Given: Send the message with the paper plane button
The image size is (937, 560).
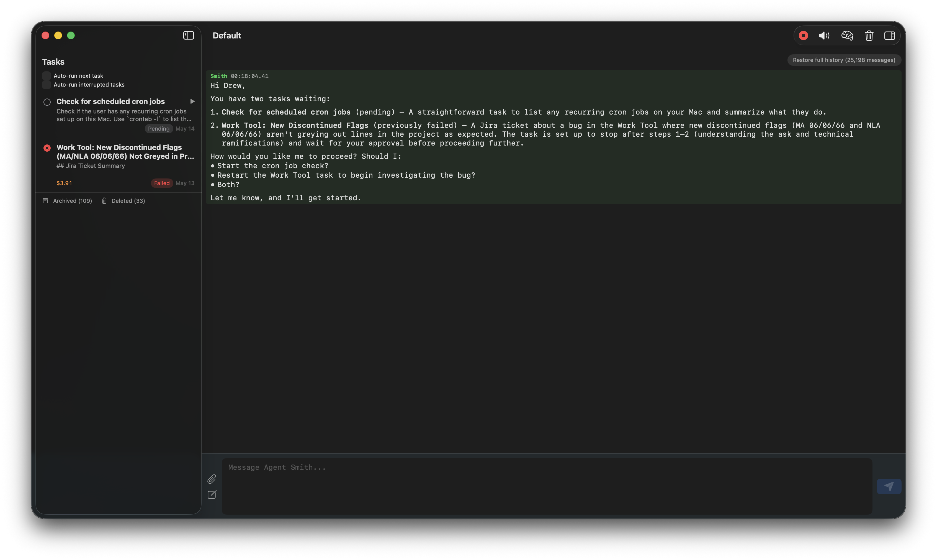Looking at the screenshot, I should click(x=889, y=486).
